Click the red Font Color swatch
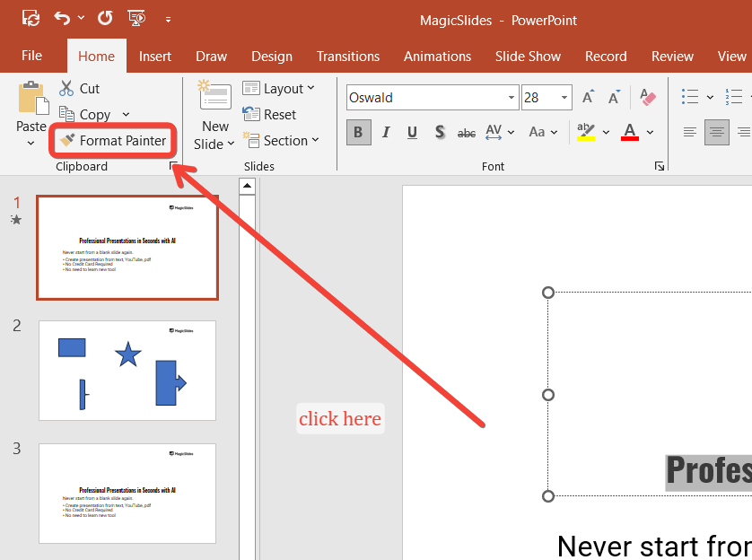 click(630, 133)
